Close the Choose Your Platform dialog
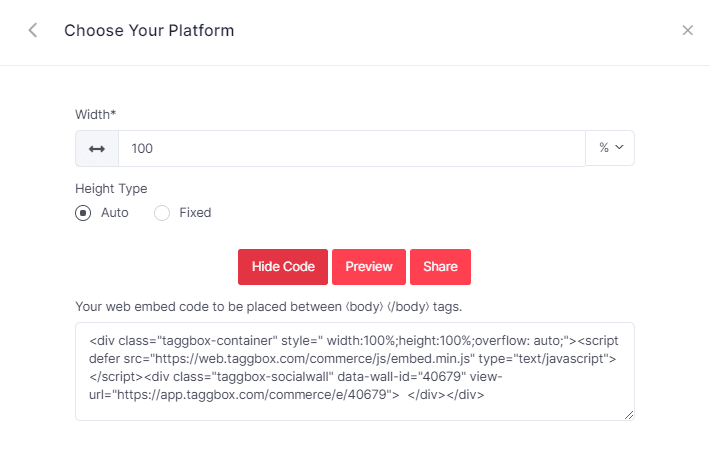The height and width of the screenshot is (453, 710). (x=687, y=30)
